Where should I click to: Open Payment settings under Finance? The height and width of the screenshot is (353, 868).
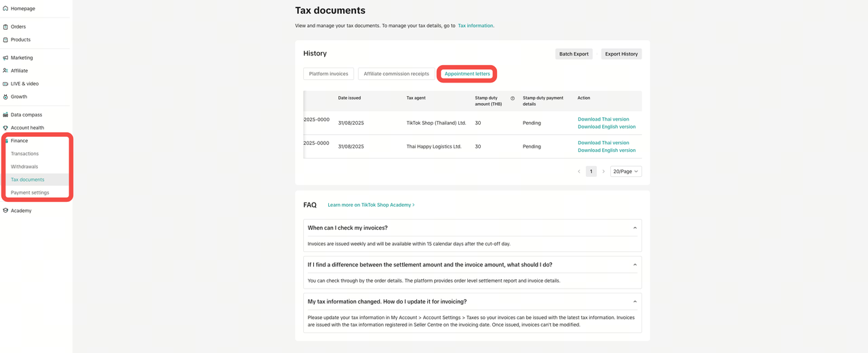click(x=30, y=192)
